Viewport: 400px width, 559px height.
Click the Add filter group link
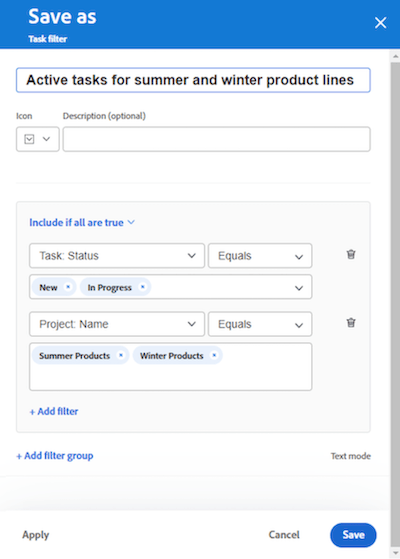(55, 456)
